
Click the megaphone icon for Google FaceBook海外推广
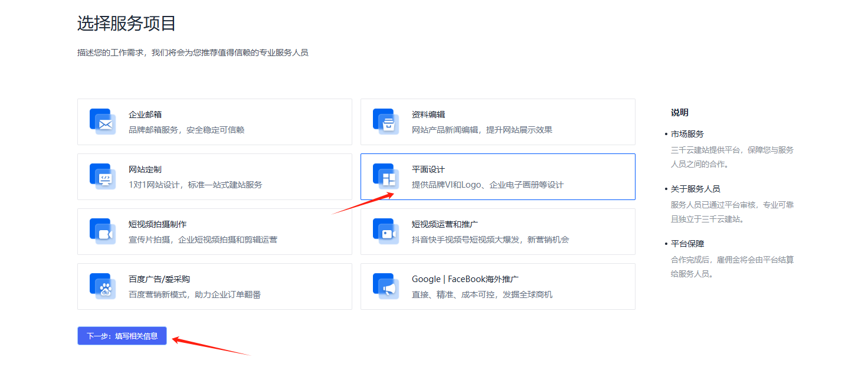tap(386, 286)
